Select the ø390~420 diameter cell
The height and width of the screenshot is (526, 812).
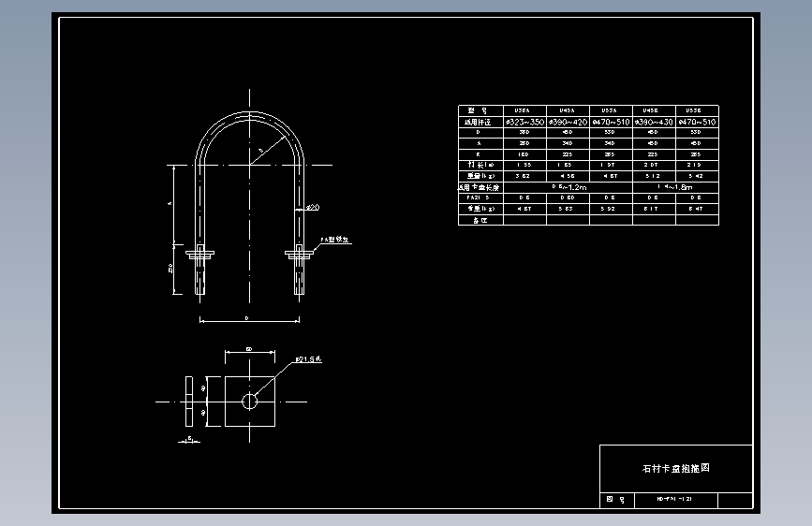[568, 123]
